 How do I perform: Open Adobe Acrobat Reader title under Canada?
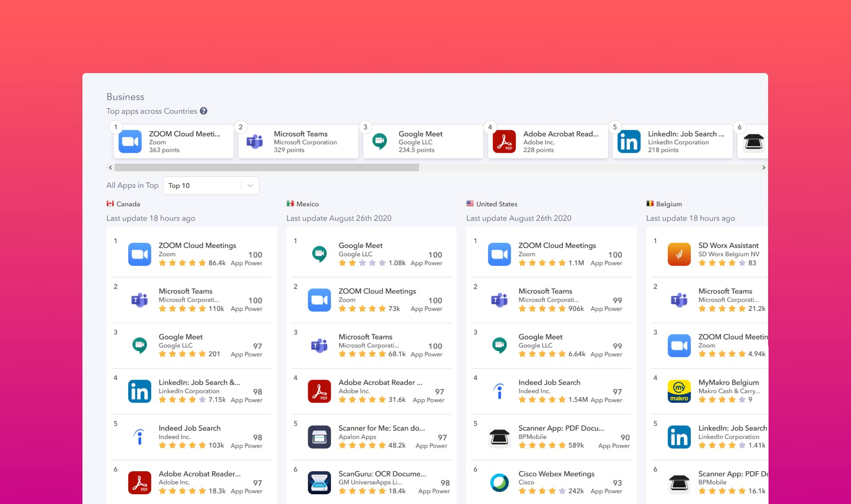199,473
